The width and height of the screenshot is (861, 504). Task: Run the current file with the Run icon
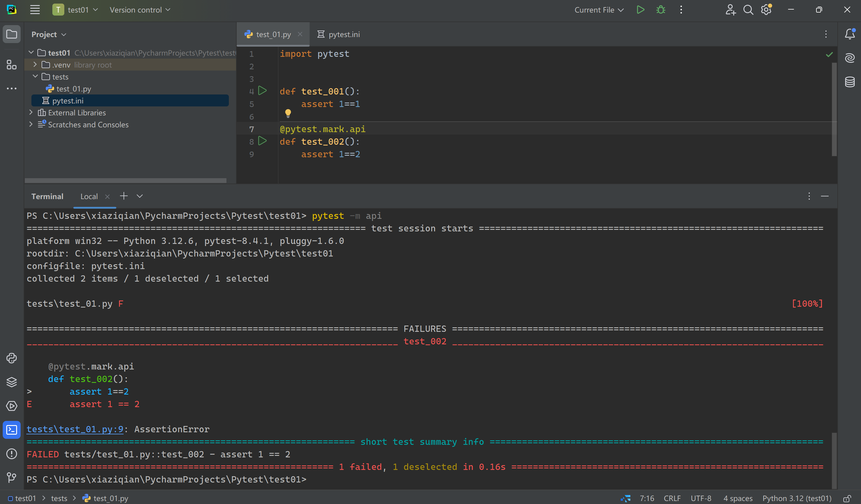click(641, 10)
